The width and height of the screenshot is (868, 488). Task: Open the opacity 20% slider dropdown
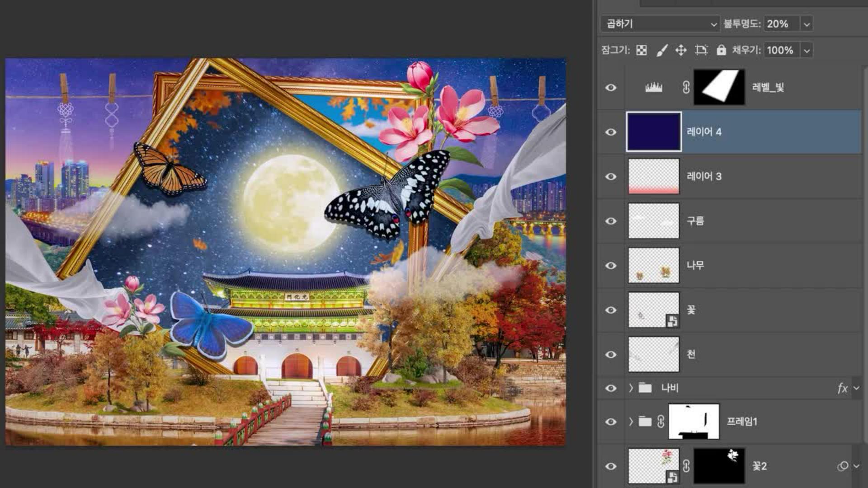click(807, 24)
